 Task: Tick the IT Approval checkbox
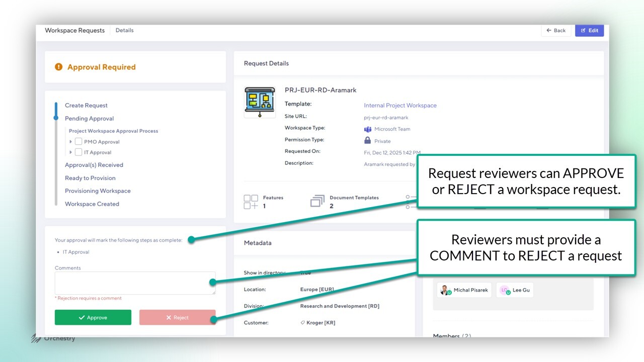[78, 152]
